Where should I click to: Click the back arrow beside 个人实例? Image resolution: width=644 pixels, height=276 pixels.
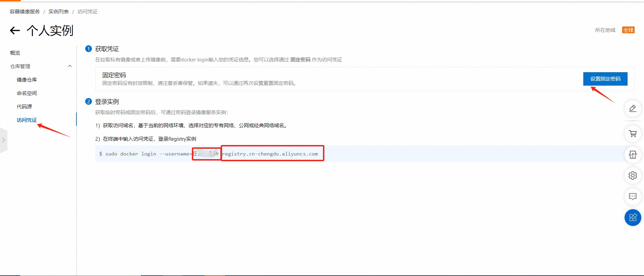coord(15,31)
